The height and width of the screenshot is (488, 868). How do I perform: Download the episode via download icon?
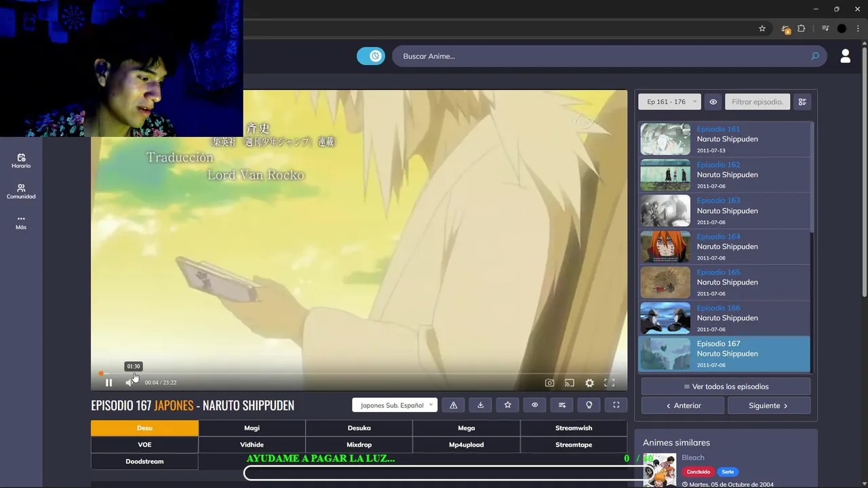[x=481, y=405]
